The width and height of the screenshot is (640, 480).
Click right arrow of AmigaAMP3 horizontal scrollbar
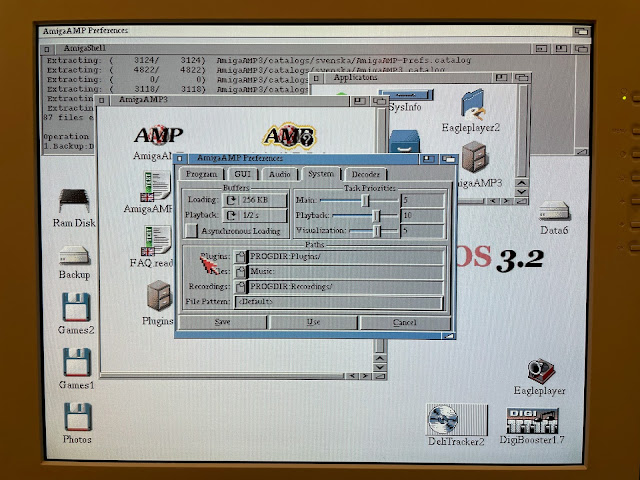[x=365, y=376]
